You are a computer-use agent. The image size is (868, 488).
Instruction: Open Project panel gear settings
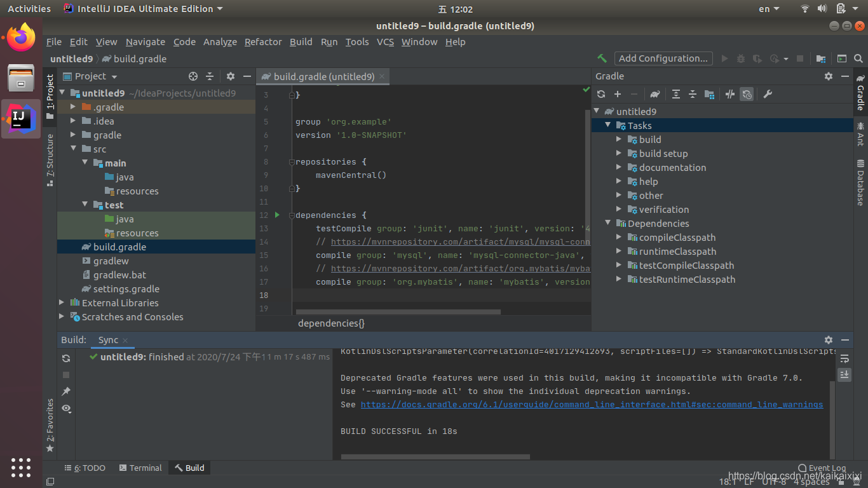(231, 76)
